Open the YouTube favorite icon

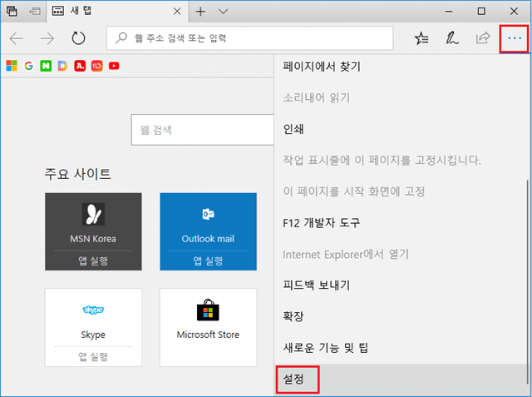click(x=114, y=66)
